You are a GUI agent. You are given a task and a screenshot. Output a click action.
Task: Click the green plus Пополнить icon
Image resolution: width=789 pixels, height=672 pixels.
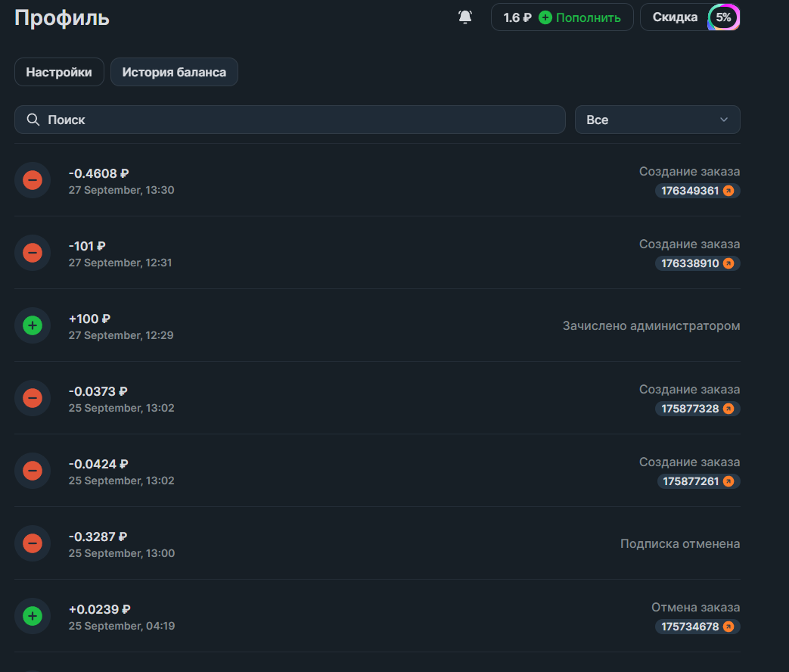point(545,17)
